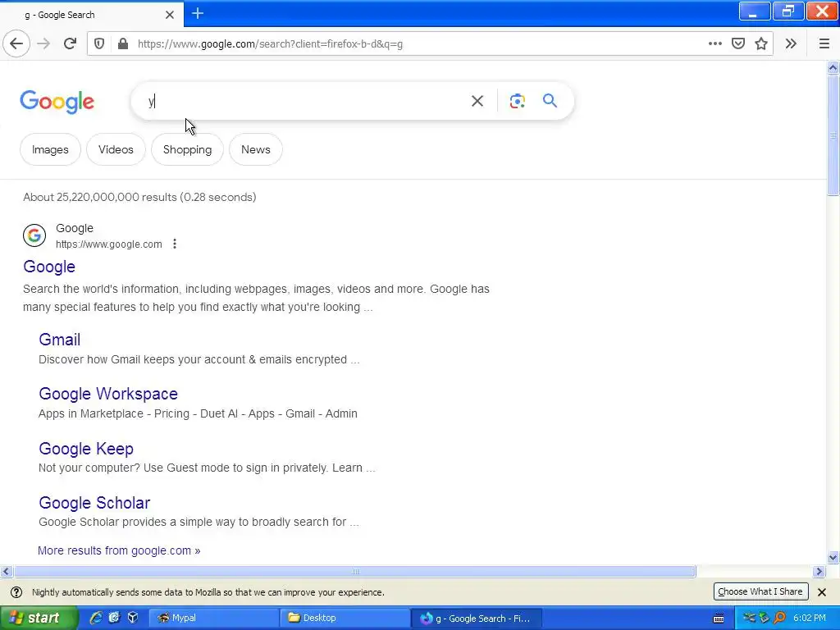Click the Google result favicon
This screenshot has width=840, height=630.
(x=34, y=235)
